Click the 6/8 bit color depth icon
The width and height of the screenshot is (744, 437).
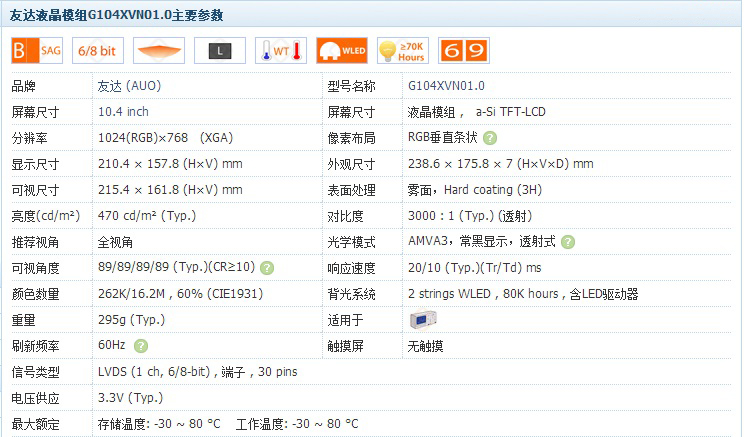(x=97, y=51)
